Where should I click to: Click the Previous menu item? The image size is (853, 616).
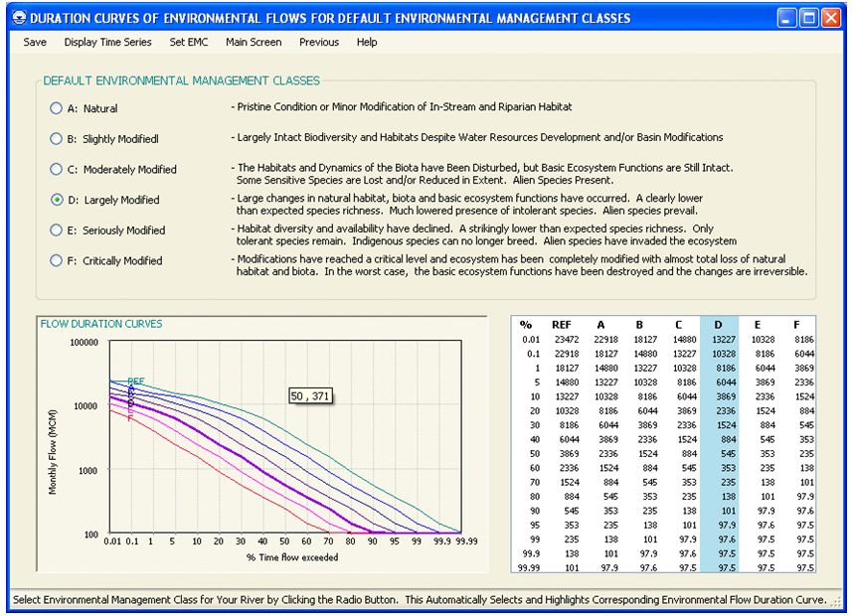pyautogui.click(x=319, y=42)
